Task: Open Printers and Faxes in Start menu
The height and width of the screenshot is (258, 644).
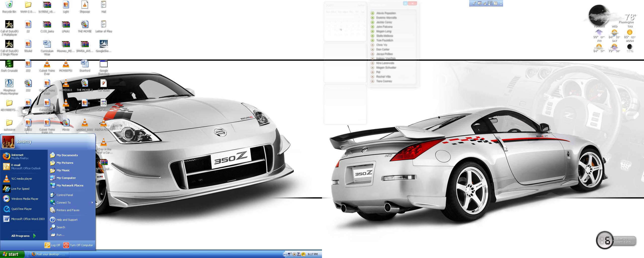Action: click(x=72, y=210)
